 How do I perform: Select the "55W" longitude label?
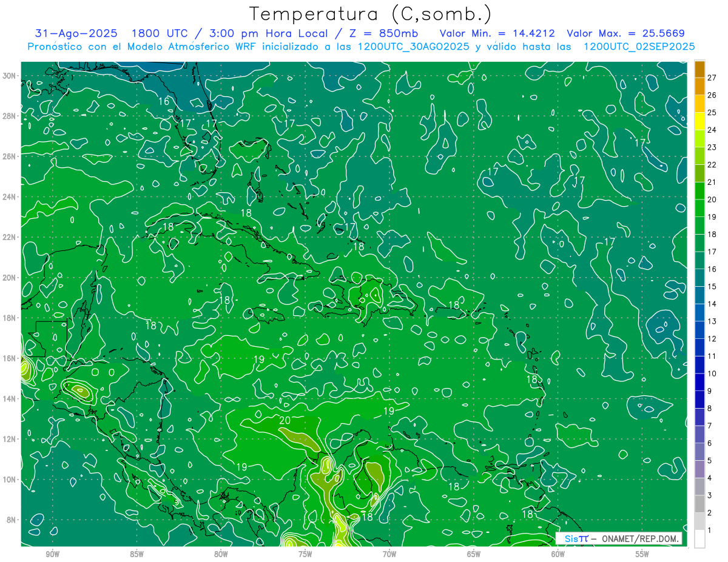[642, 554]
